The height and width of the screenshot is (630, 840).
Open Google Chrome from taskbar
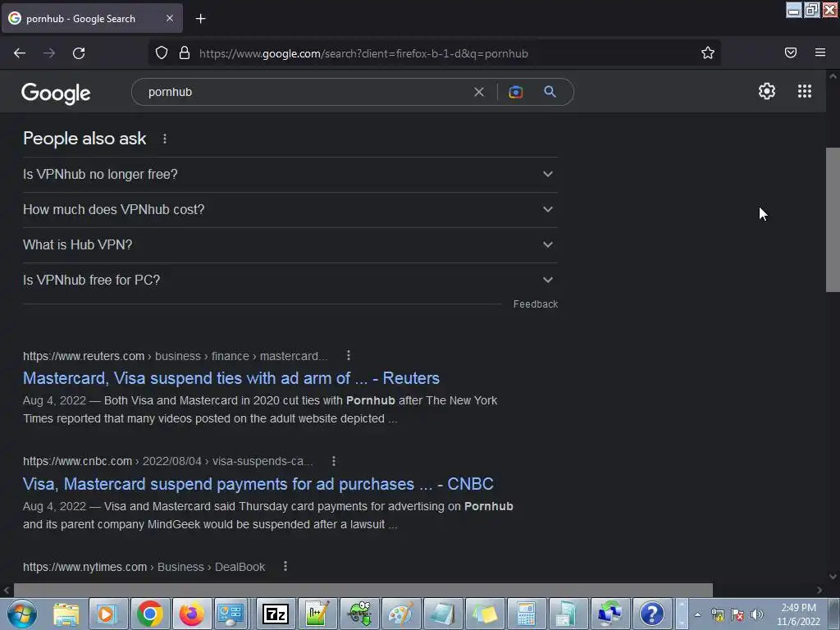click(x=149, y=614)
